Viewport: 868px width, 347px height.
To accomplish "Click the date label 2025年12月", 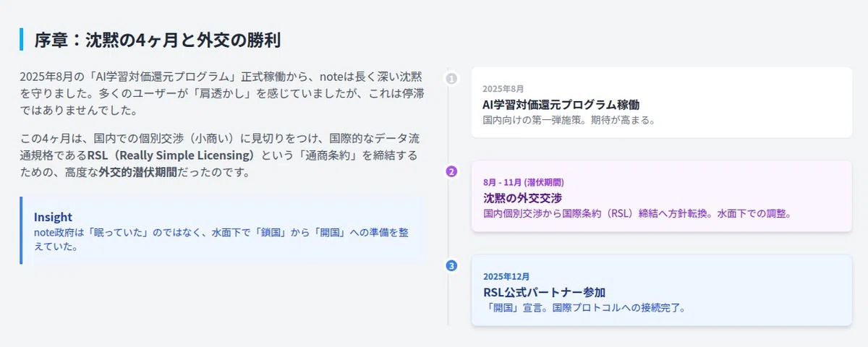I will (506, 276).
